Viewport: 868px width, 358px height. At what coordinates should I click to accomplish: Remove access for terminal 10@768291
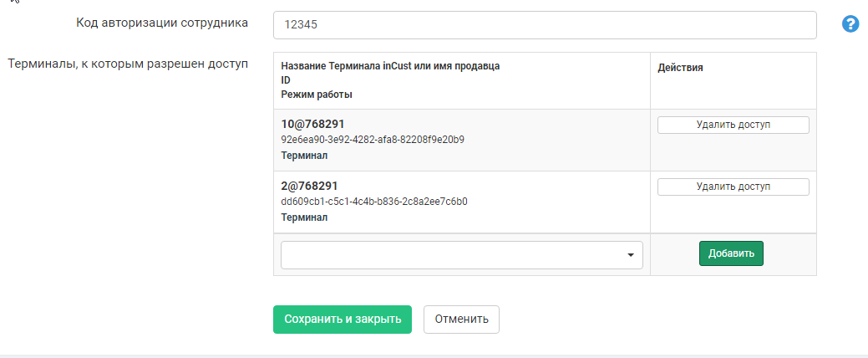click(733, 125)
